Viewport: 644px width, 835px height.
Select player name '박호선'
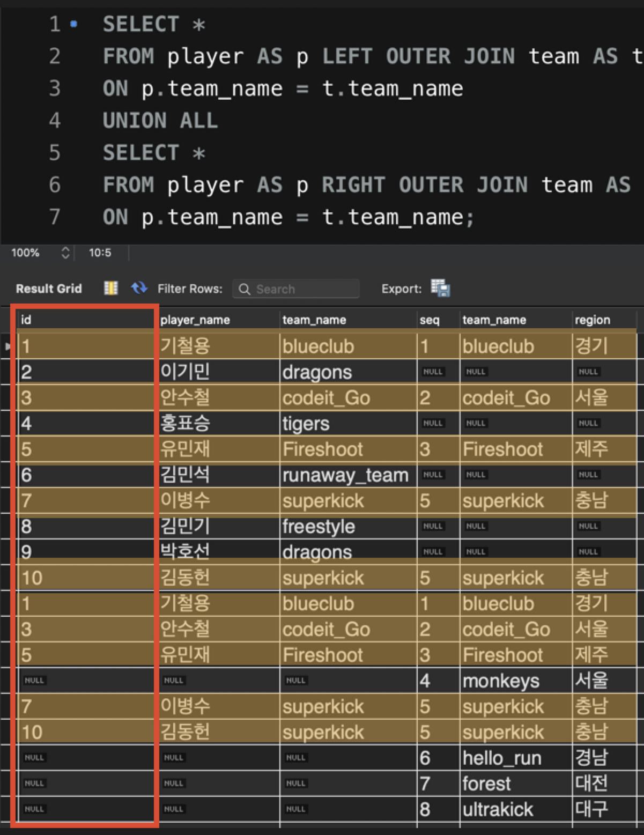219,552
